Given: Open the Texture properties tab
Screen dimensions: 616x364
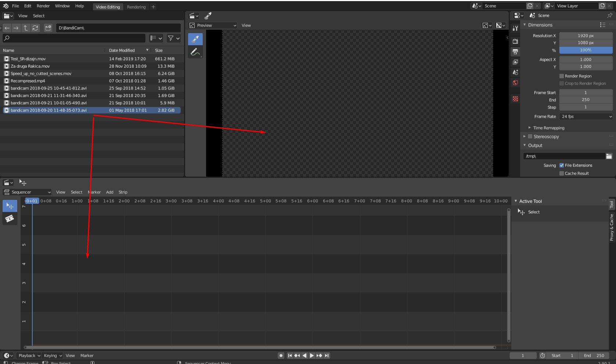Looking at the screenshot, I should pos(515,99).
